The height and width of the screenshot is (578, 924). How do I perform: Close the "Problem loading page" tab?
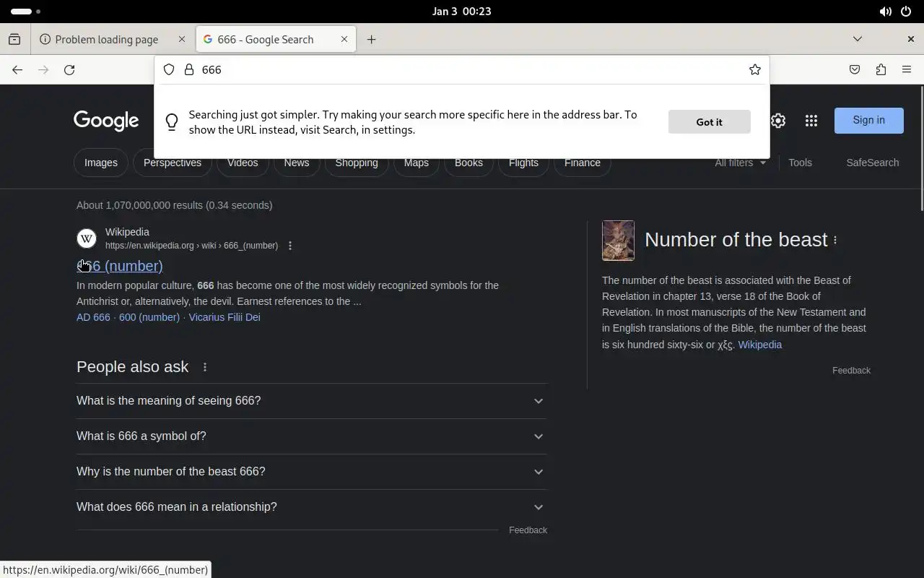click(x=182, y=39)
